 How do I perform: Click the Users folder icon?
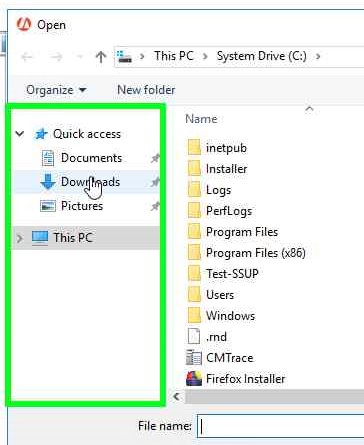click(x=194, y=295)
